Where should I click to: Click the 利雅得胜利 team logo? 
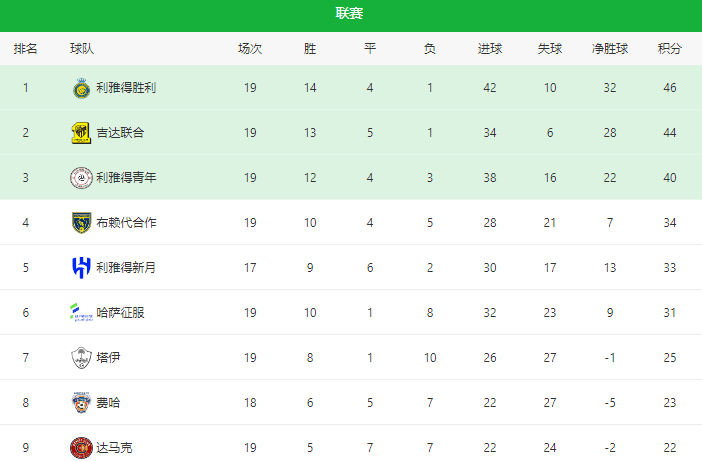[x=81, y=88]
